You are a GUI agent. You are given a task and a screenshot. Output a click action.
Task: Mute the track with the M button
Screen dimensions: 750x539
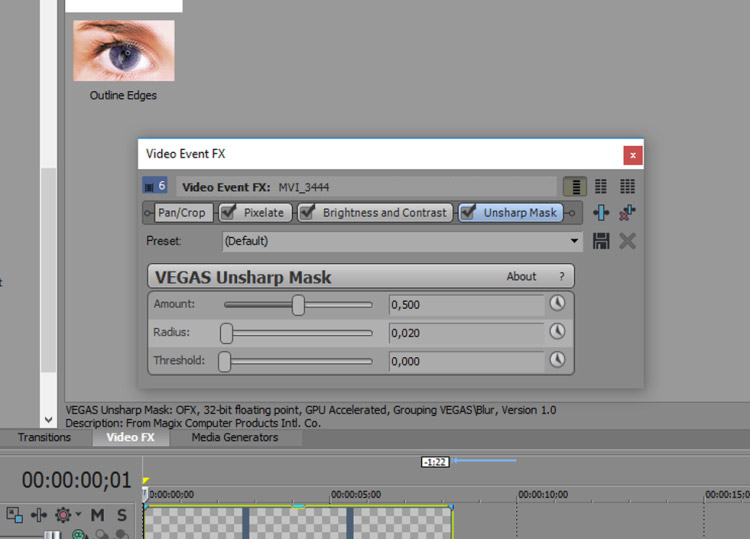pyautogui.click(x=98, y=515)
